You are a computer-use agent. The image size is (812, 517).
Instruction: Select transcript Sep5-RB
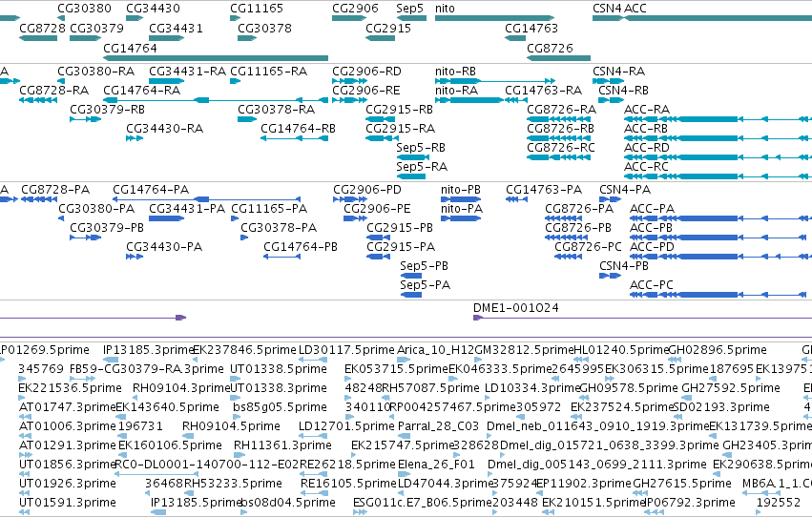[x=413, y=157]
